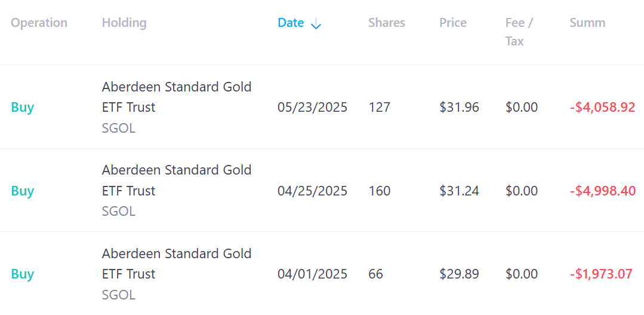
Task: Click the 04/25/2025 date cell
Action: tap(313, 191)
